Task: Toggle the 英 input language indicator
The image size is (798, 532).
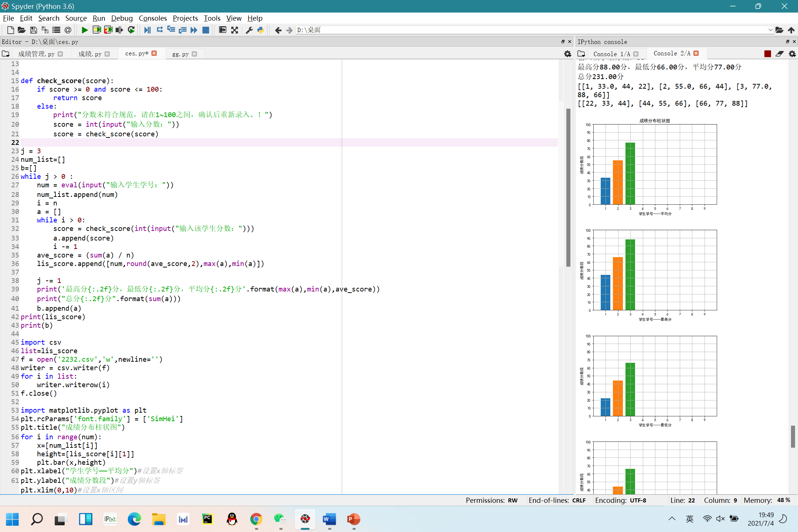Action: tap(689, 519)
